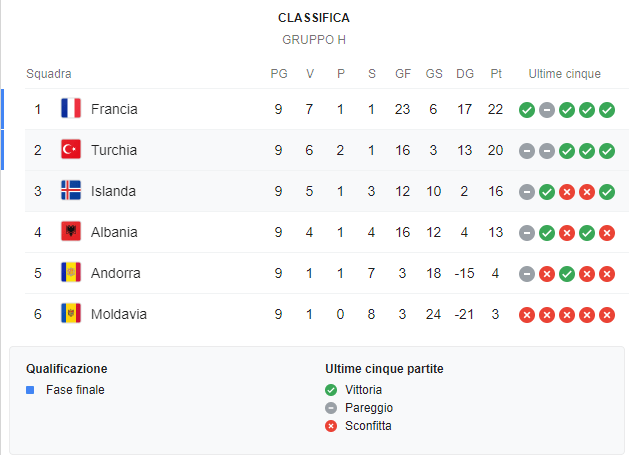
Task: Open the Islanda team link
Action: pos(113,191)
